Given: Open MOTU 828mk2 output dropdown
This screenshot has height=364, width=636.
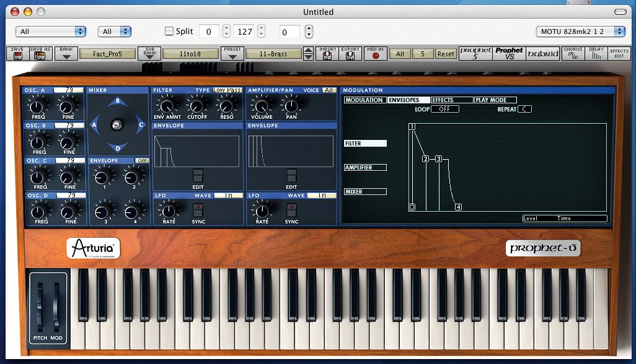Looking at the screenshot, I should [x=580, y=31].
